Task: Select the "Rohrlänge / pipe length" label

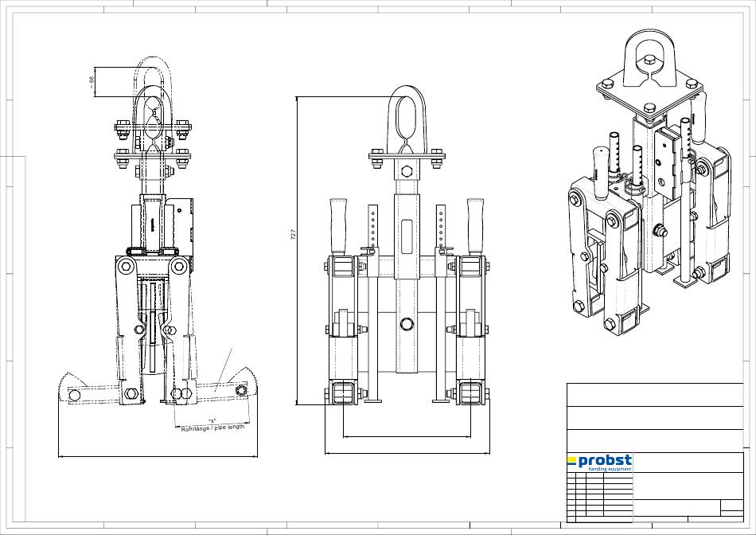Action: coord(212,428)
